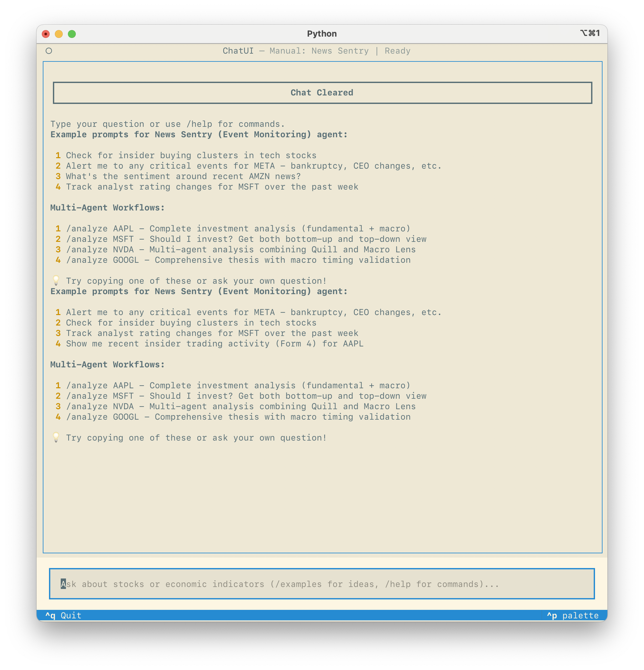Click the ChatUI title text in the header

coord(238,51)
